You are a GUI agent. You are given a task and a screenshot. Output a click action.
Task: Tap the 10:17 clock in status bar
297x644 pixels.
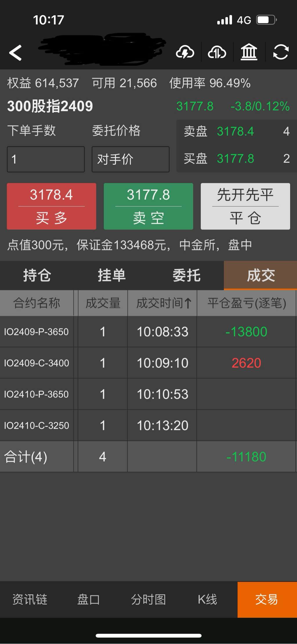[48, 20]
